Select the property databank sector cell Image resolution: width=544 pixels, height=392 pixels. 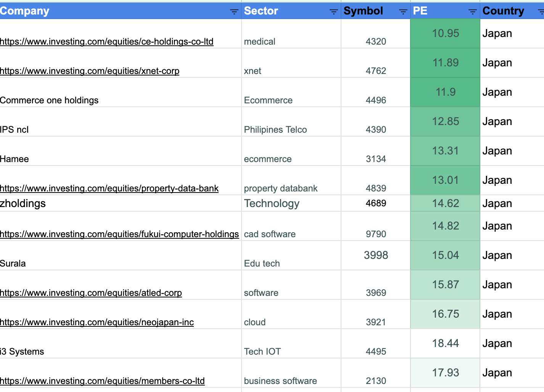pos(291,180)
